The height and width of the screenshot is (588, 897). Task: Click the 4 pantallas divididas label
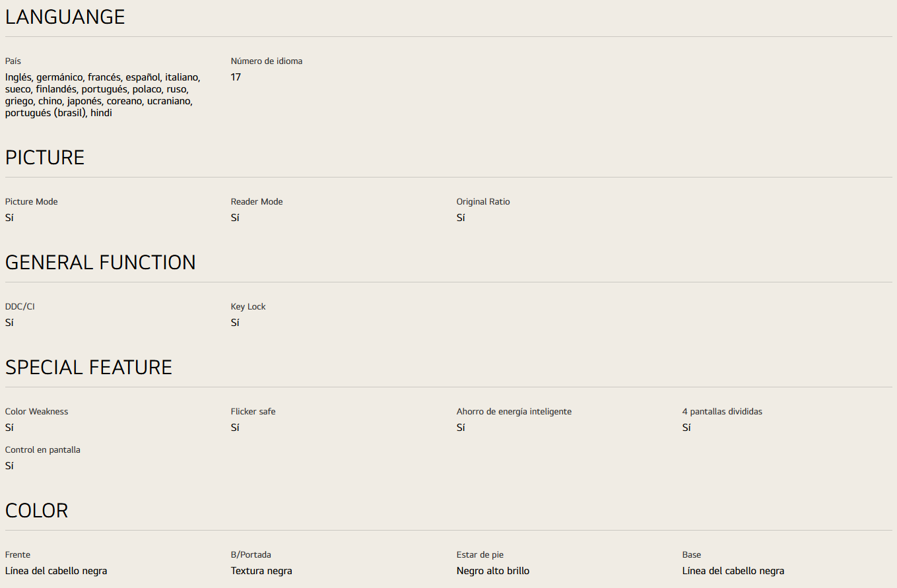(x=722, y=412)
